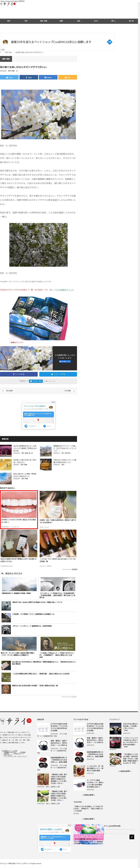Open the 健康 navigation menu item
The width and height of the screenshot is (140, 868).
tap(61, 21)
